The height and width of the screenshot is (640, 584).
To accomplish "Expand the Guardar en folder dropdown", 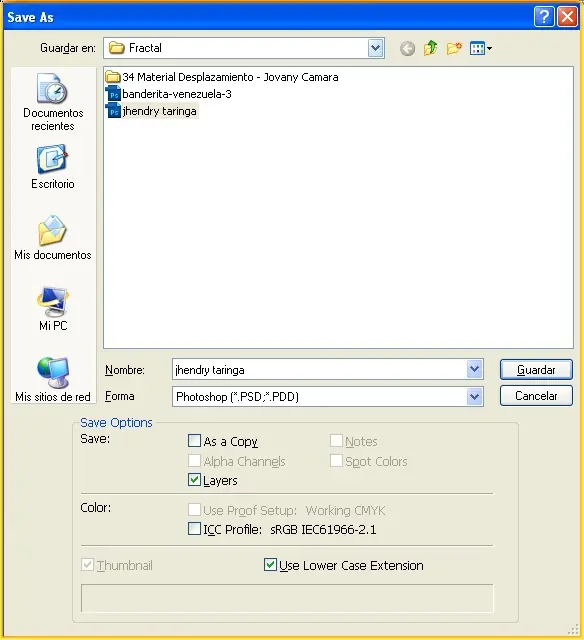I will point(375,48).
